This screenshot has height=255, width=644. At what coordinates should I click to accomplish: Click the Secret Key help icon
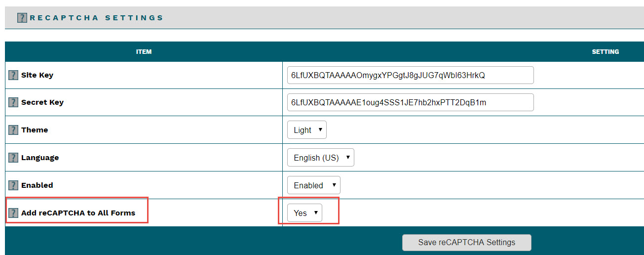coord(13,102)
